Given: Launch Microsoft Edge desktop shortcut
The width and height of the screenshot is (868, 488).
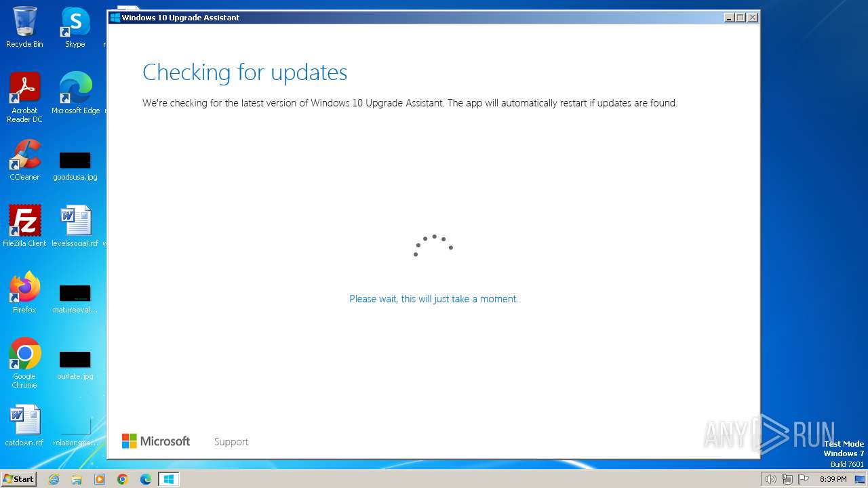Looking at the screenshot, I should (75, 94).
